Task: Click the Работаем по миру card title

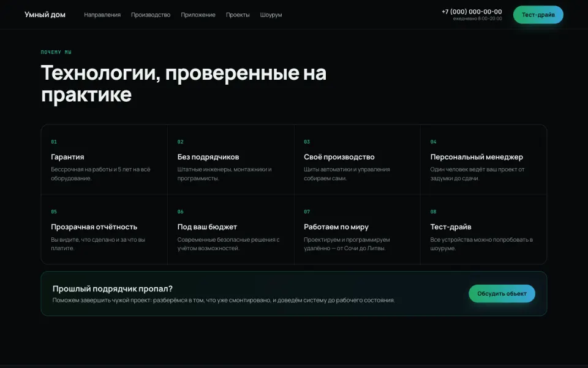Action: (336, 227)
